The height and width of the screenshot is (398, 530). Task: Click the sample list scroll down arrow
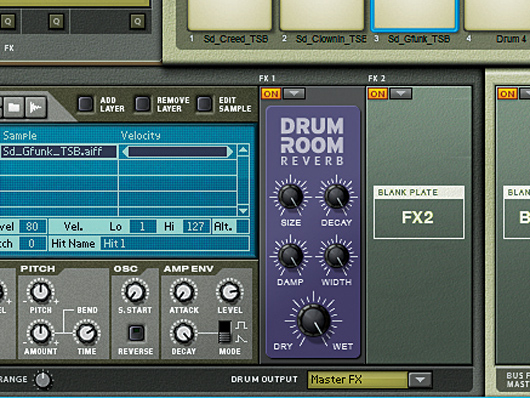(243, 211)
